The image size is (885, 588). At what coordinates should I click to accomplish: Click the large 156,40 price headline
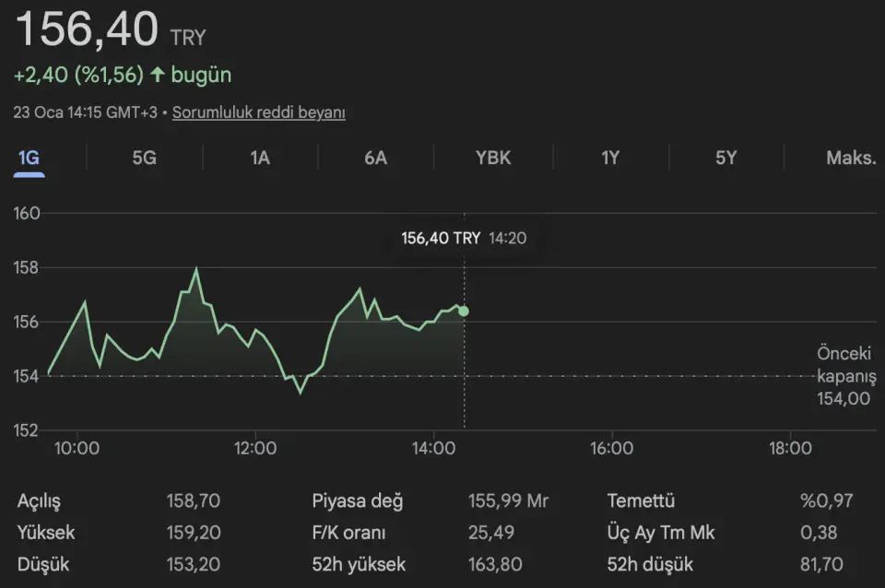coord(88,29)
